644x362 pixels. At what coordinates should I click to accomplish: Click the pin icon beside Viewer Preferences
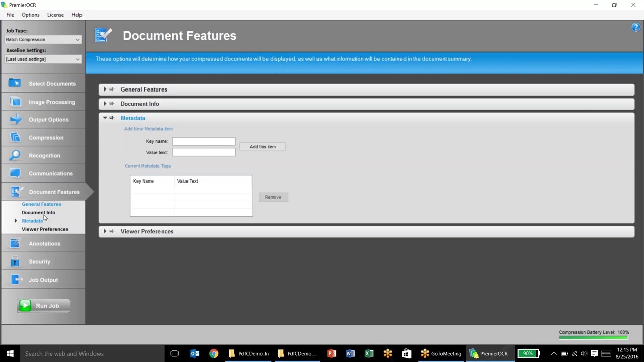pos(112,231)
